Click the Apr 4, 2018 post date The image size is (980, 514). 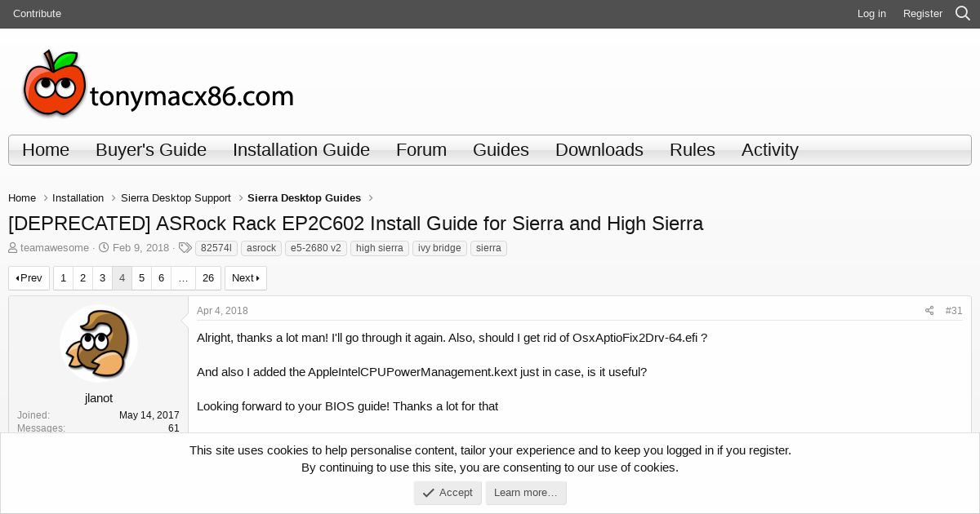pos(222,311)
